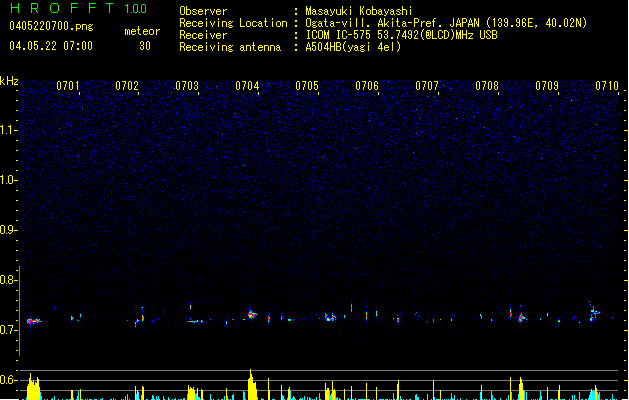Click the 1.1 kHz axis tick label
The width and height of the screenshot is (629, 400).
(8, 130)
